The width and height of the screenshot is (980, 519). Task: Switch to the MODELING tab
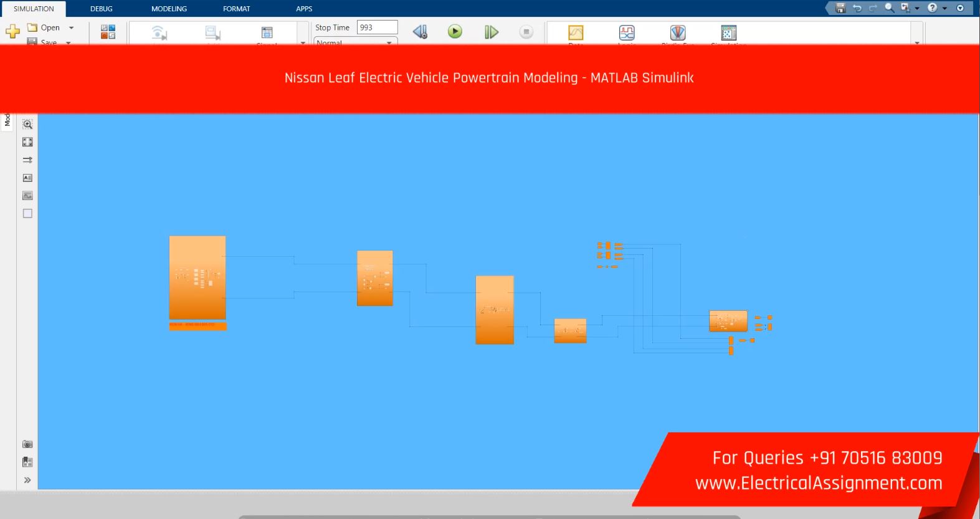click(169, 9)
